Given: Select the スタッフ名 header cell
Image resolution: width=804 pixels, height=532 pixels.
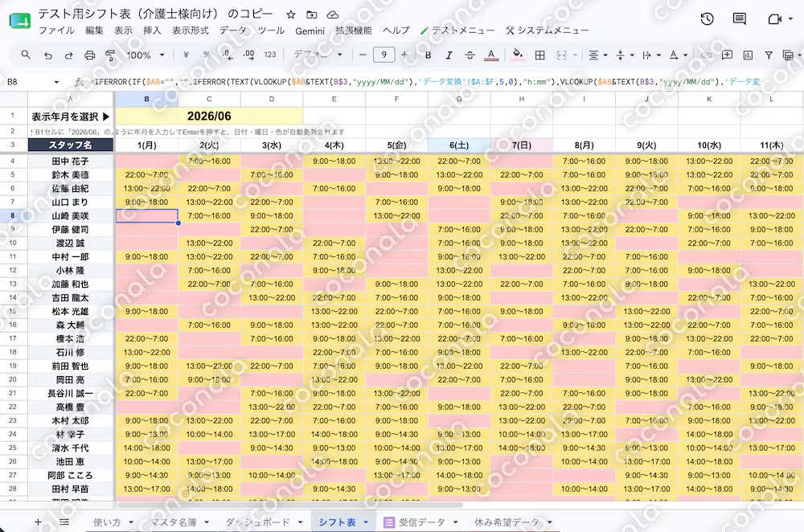Looking at the screenshot, I should [x=71, y=145].
